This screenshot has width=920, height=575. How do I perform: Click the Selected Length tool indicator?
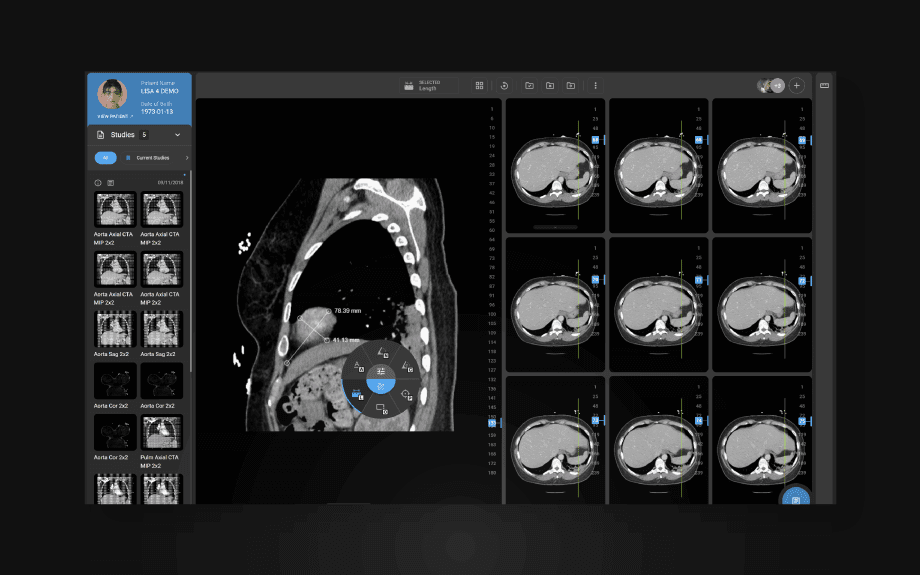pos(429,86)
